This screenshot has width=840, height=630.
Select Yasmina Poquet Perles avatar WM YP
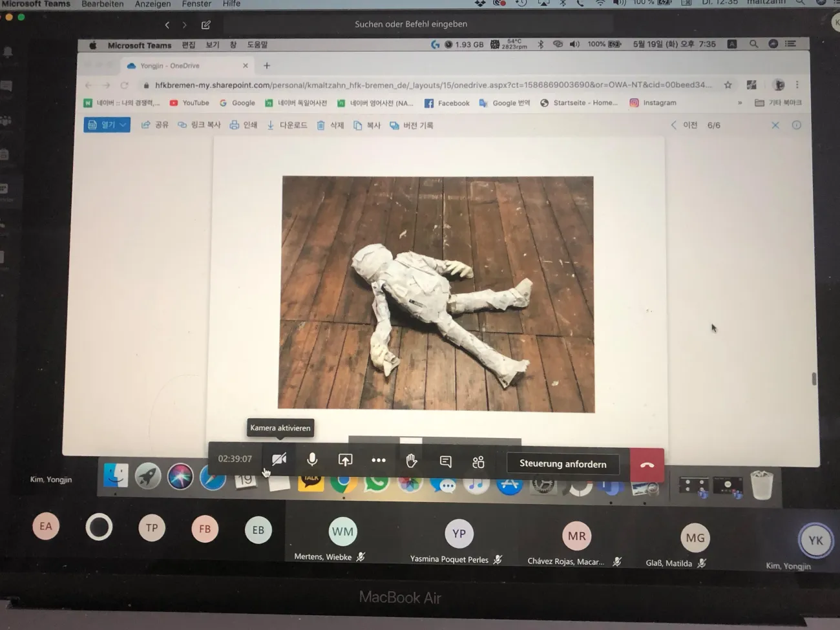459,534
